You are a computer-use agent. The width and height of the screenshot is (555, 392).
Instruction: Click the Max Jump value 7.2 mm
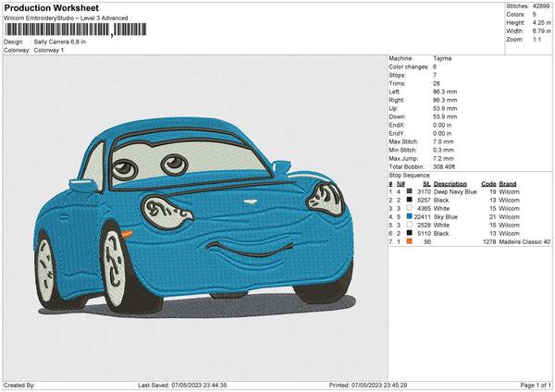(x=443, y=158)
